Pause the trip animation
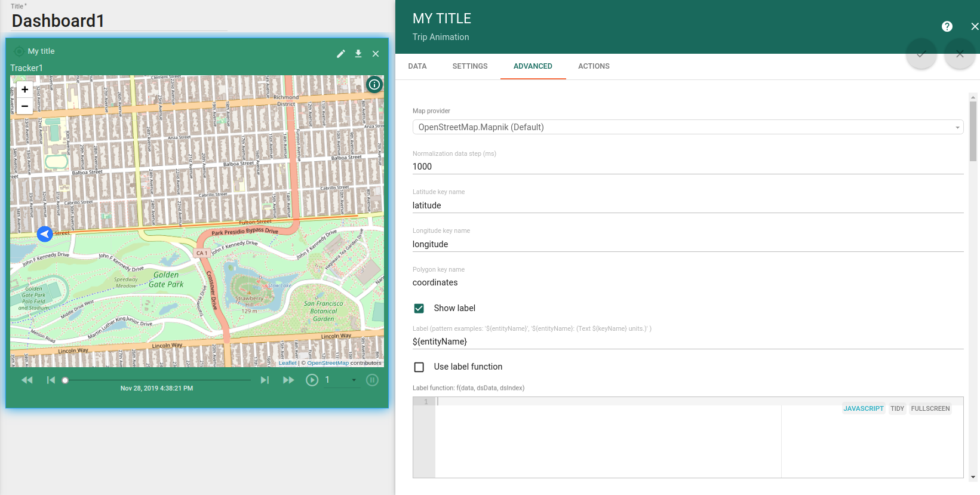The width and height of the screenshot is (980, 495). [x=372, y=380]
